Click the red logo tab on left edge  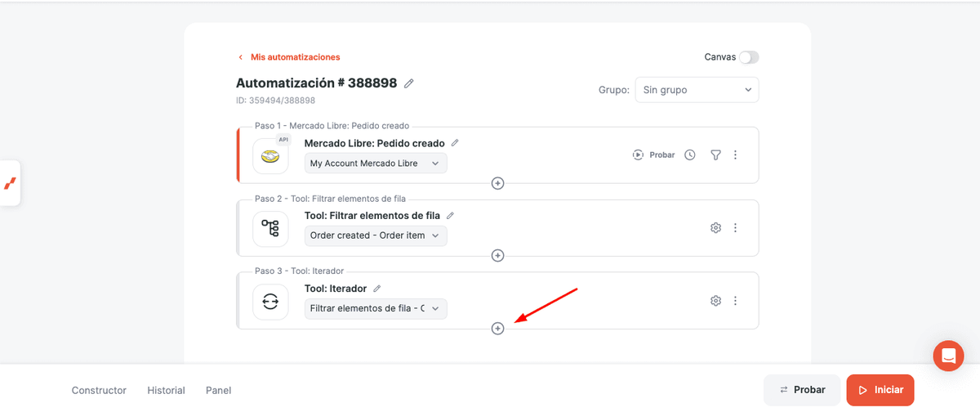tap(10, 182)
